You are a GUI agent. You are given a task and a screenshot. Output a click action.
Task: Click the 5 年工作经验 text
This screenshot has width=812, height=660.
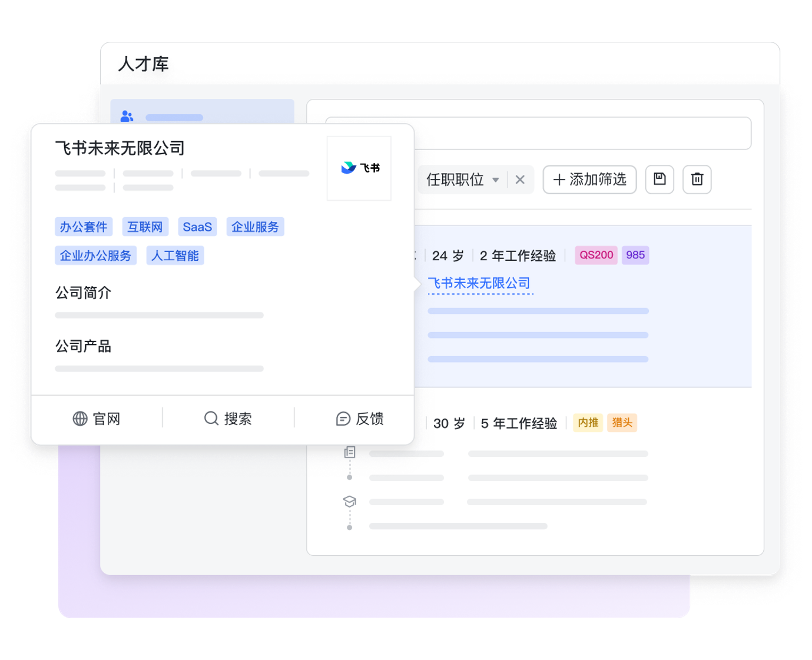click(x=519, y=423)
